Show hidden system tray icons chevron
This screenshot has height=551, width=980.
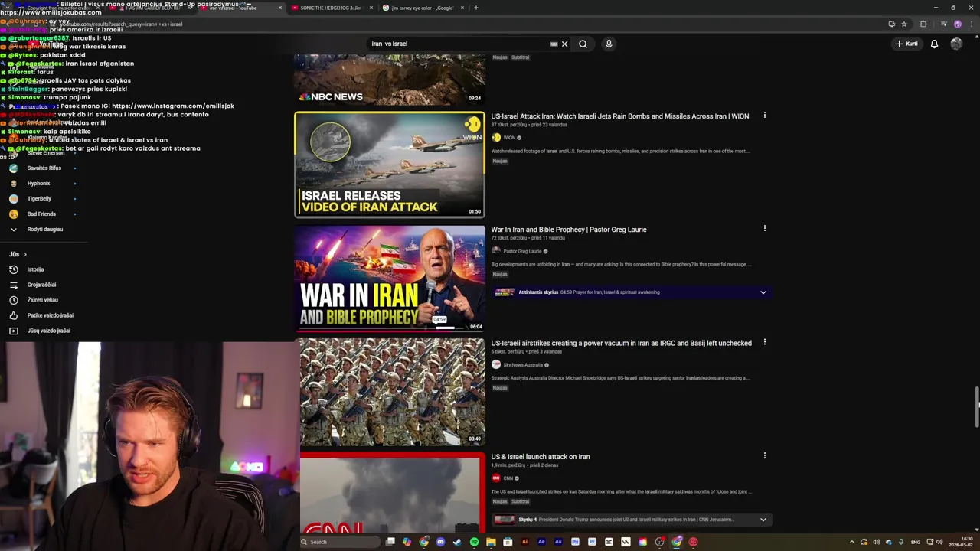pos(851,542)
